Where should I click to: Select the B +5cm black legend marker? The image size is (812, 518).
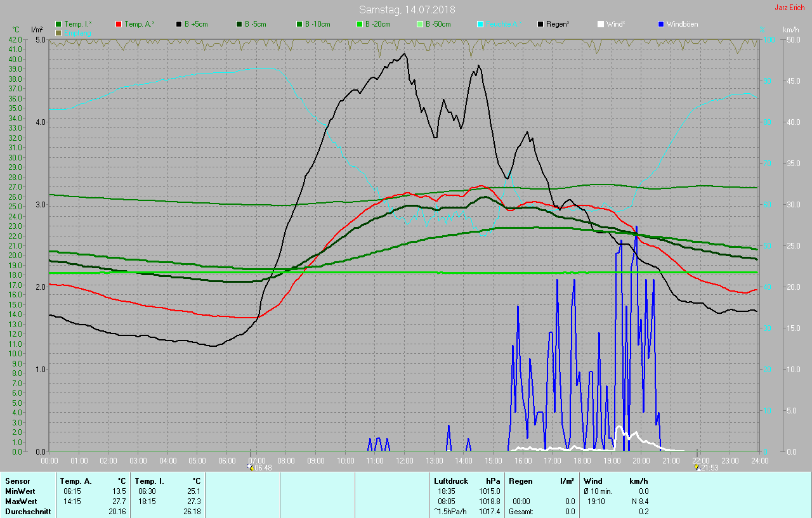coord(179,24)
